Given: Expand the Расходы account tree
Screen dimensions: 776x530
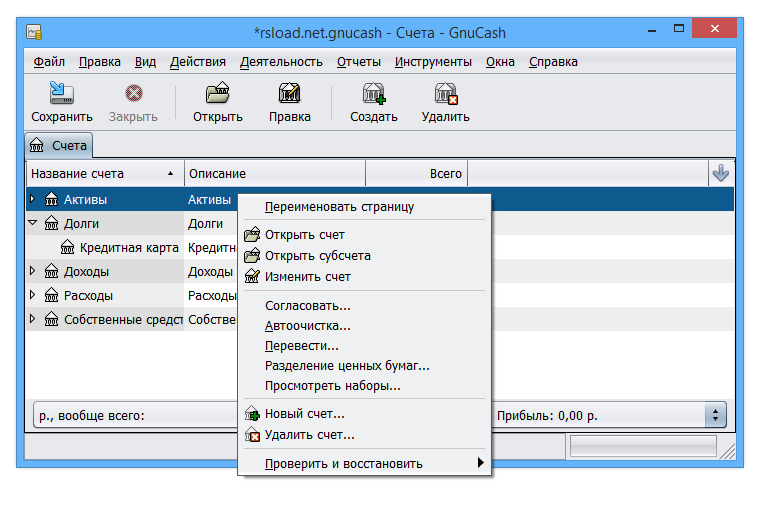Looking at the screenshot, I should click(33, 295).
